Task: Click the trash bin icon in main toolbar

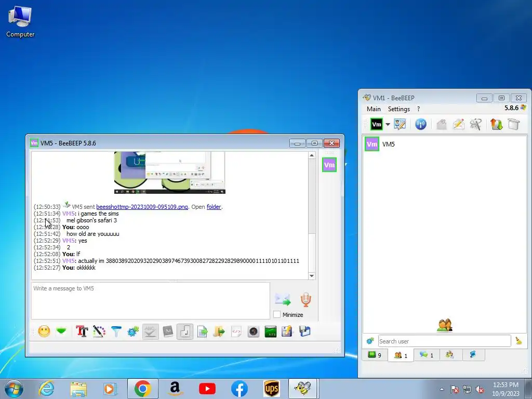Action: tap(514, 124)
